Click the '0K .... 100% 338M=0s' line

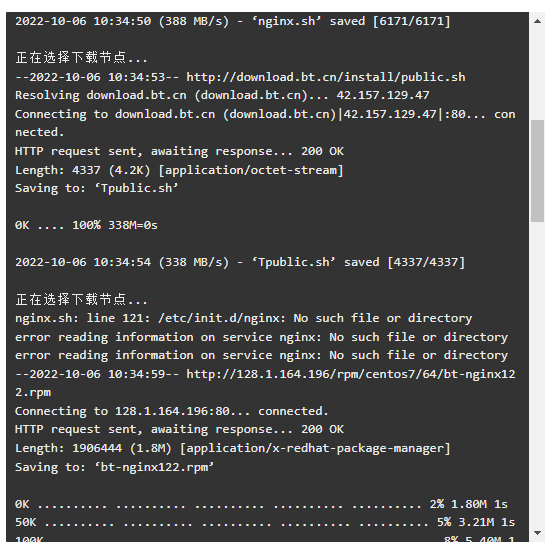tap(86, 225)
